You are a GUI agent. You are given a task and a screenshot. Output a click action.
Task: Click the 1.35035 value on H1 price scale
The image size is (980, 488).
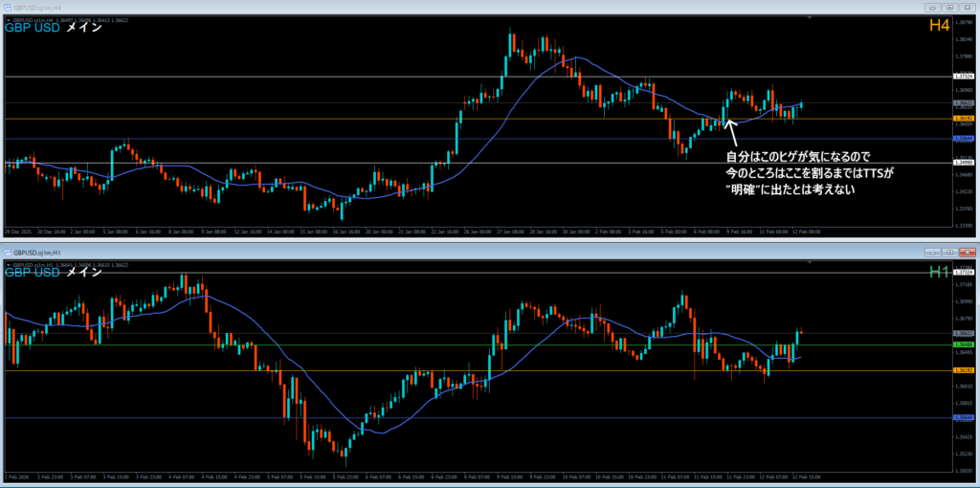963,470
